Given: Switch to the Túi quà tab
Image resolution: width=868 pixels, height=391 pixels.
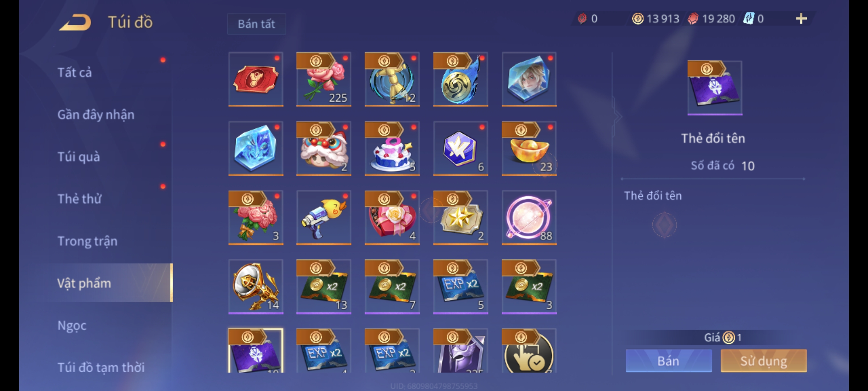Looking at the screenshot, I should click(79, 157).
